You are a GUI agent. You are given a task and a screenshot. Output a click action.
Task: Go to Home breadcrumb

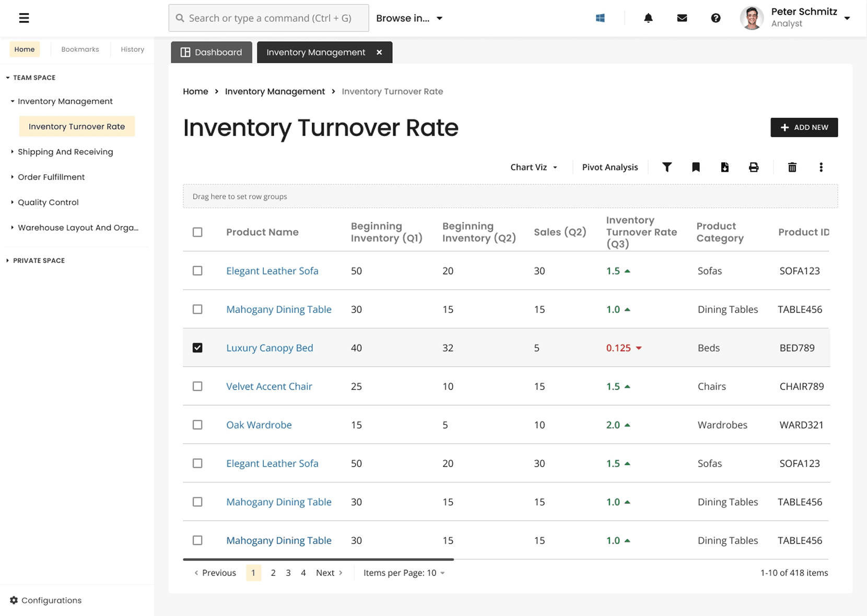coord(195,91)
